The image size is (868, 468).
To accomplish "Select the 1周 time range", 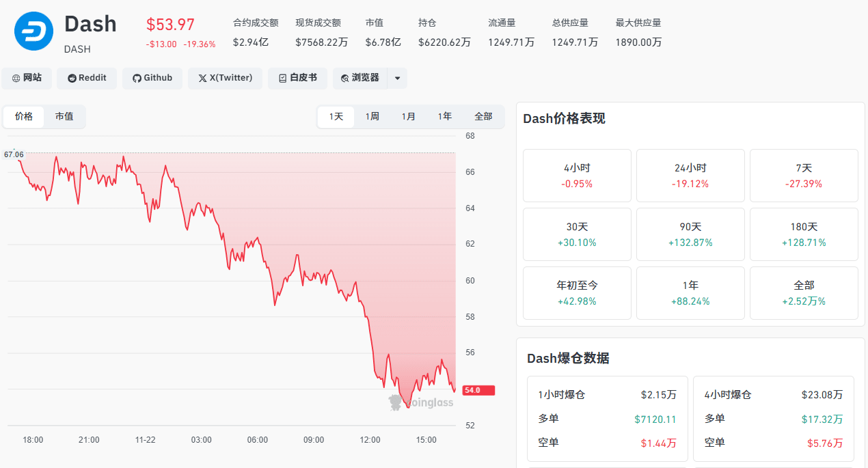I will [372, 117].
